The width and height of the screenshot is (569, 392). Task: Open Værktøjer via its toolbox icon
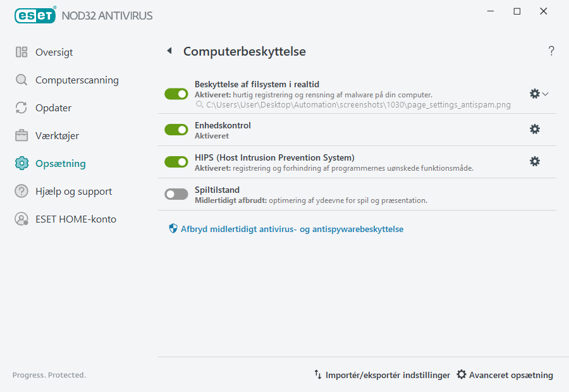point(21,135)
